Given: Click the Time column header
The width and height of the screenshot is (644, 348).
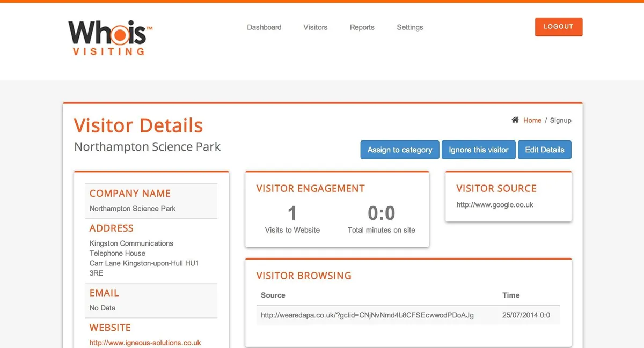Looking at the screenshot, I should [x=511, y=295].
